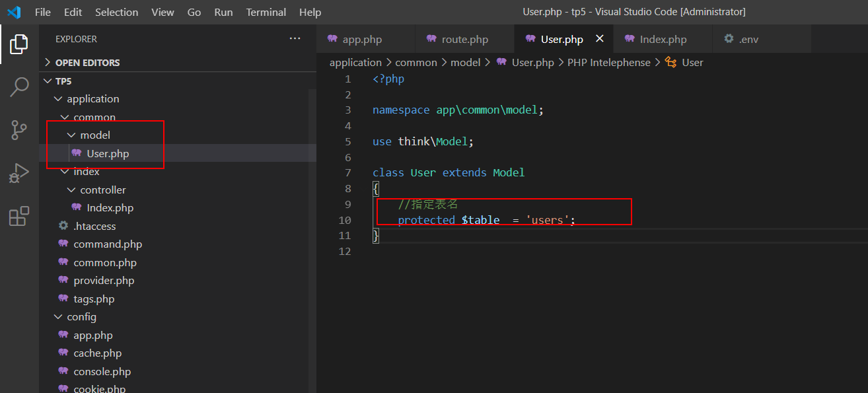Open Run and Debug view
The image size is (868, 393).
coord(19,172)
